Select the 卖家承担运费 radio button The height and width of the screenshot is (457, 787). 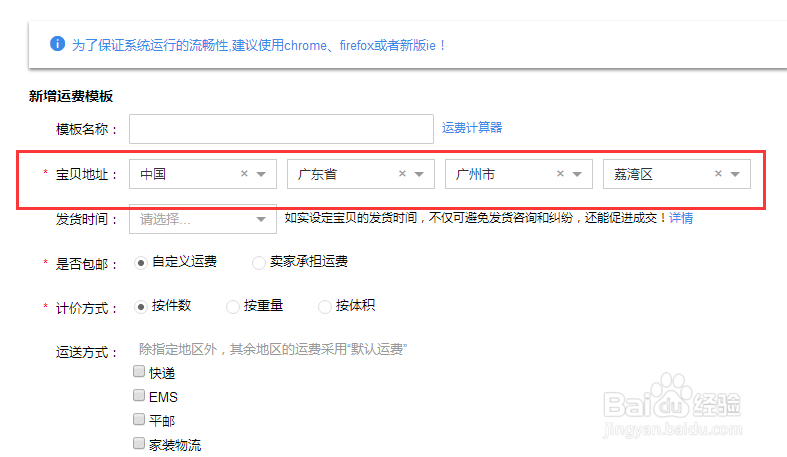pos(258,262)
